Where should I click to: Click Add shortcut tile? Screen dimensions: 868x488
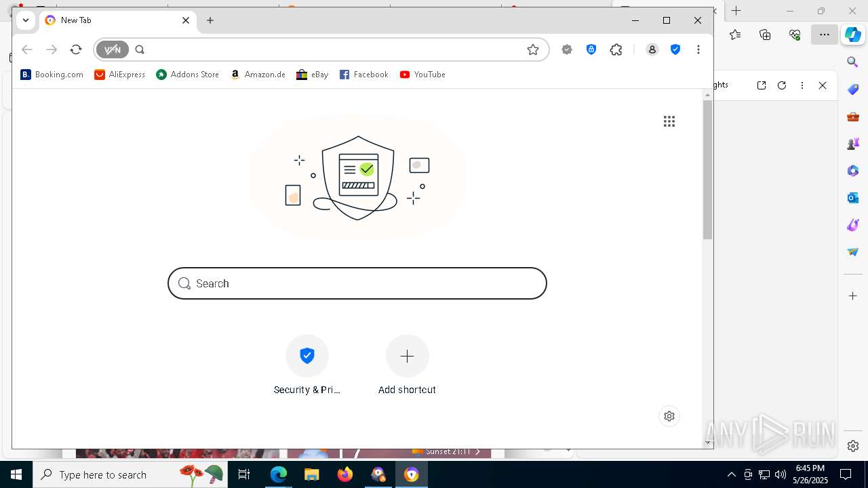[407, 365]
